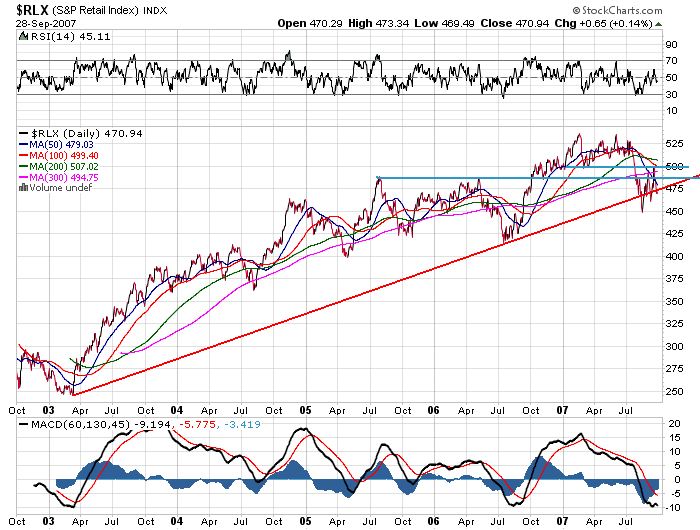Select the Close 470.94 value in header
This screenshot has height=530, width=700.
point(514,23)
